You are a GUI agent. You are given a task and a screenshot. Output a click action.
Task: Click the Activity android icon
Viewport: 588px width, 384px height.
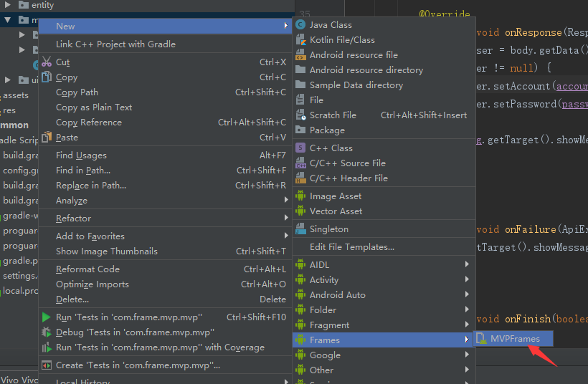pyautogui.click(x=300, y=279)
